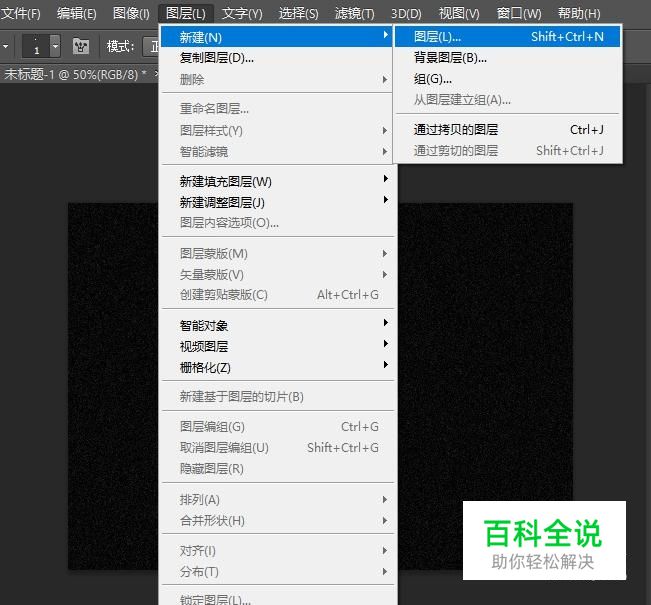This screenshot has height=605, width=651.
Task: Open the 编辑(E) menu
Action: click(x=77, y=14)
